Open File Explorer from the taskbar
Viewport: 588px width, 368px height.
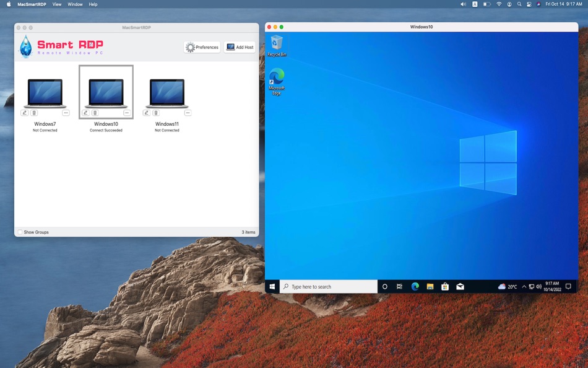pos(430,286)
